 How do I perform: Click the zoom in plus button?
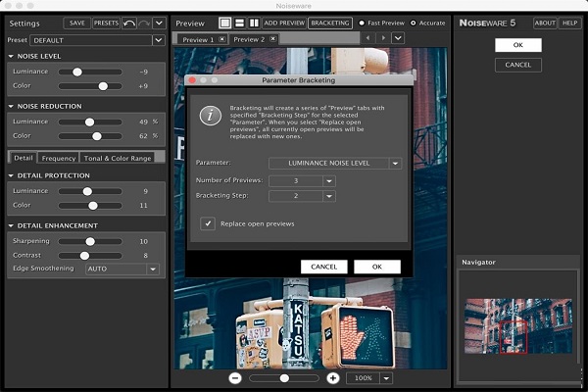(x=332, y=378)
